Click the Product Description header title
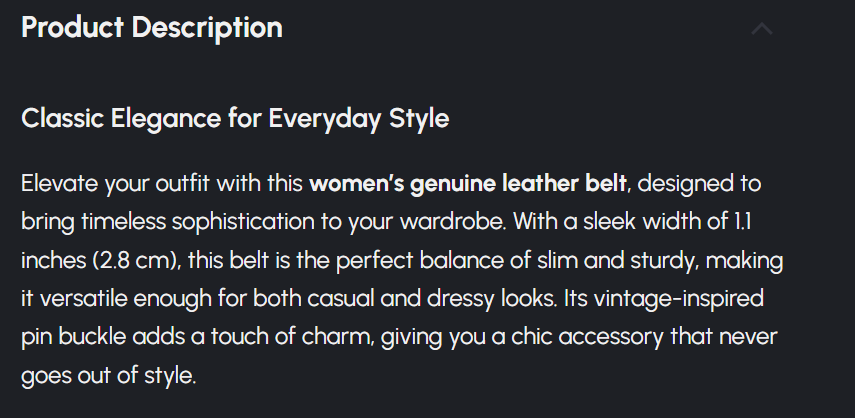855x418 pixels. coord(152,28)
